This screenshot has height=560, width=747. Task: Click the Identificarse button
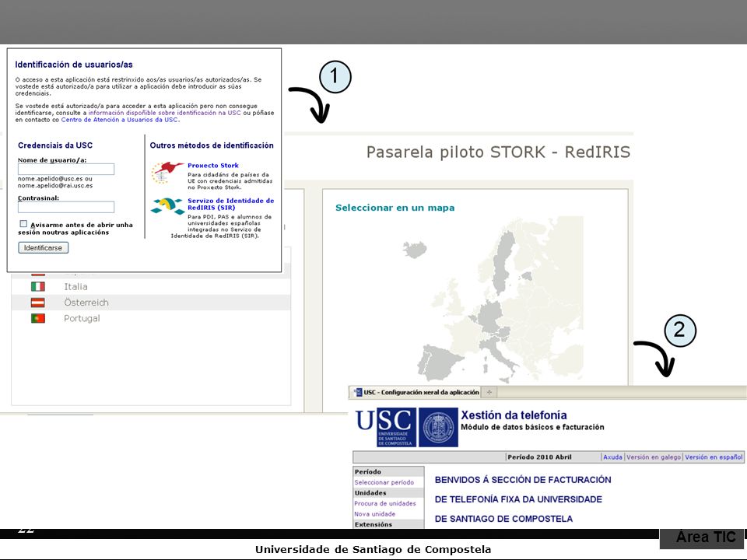click(44, 247)
